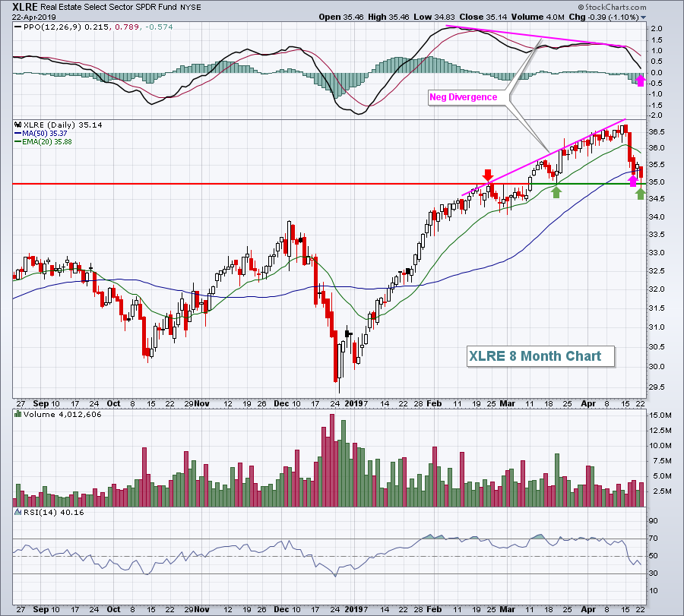The image size is (684, 616).
Task: Click the 90 RSI axis label
Action: click(653, 520)
